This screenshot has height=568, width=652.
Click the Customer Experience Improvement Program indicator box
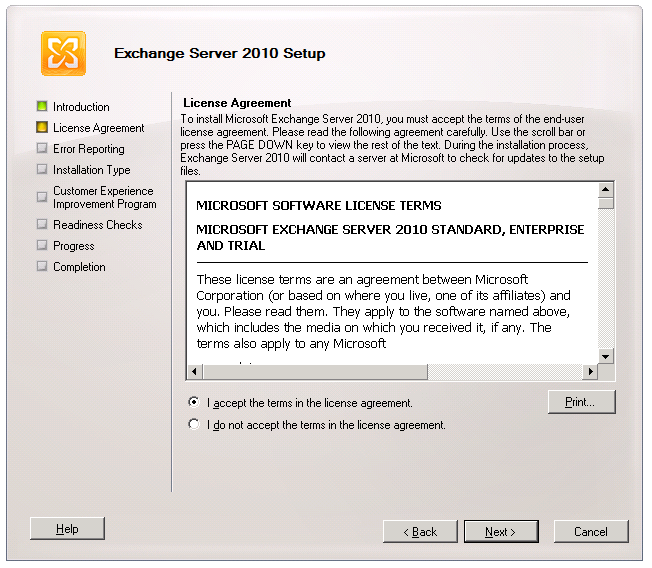tap(42, 197)
